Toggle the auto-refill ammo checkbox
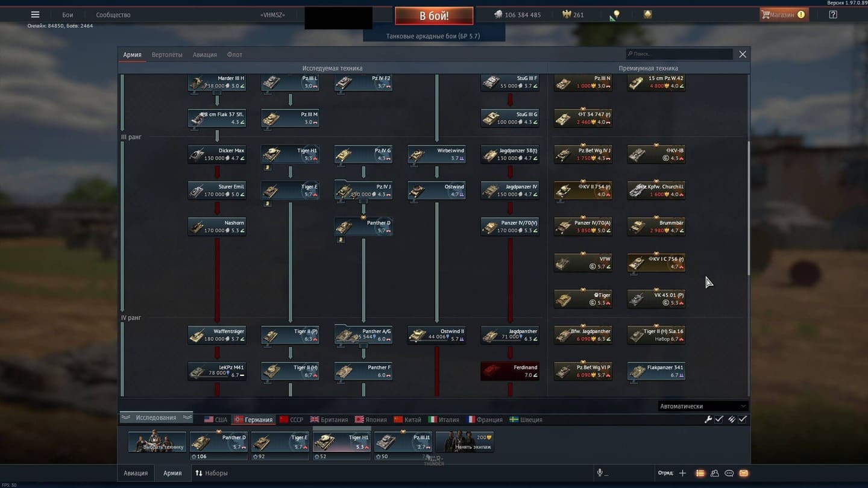This screenshot has width=868, height=488. click(743, 419)
